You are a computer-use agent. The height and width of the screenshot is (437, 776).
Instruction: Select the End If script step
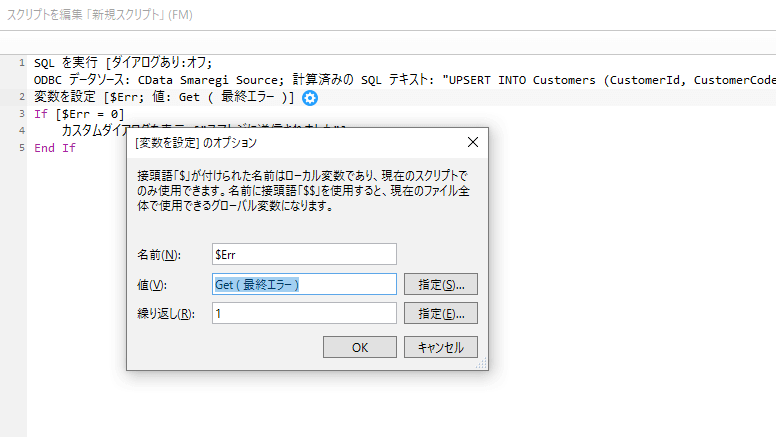pos(55,148)
